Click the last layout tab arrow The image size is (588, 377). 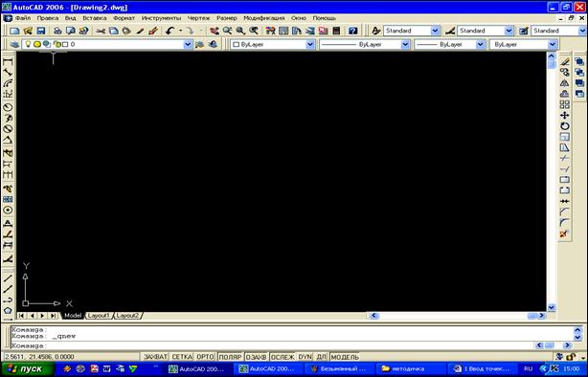point(54,316)
